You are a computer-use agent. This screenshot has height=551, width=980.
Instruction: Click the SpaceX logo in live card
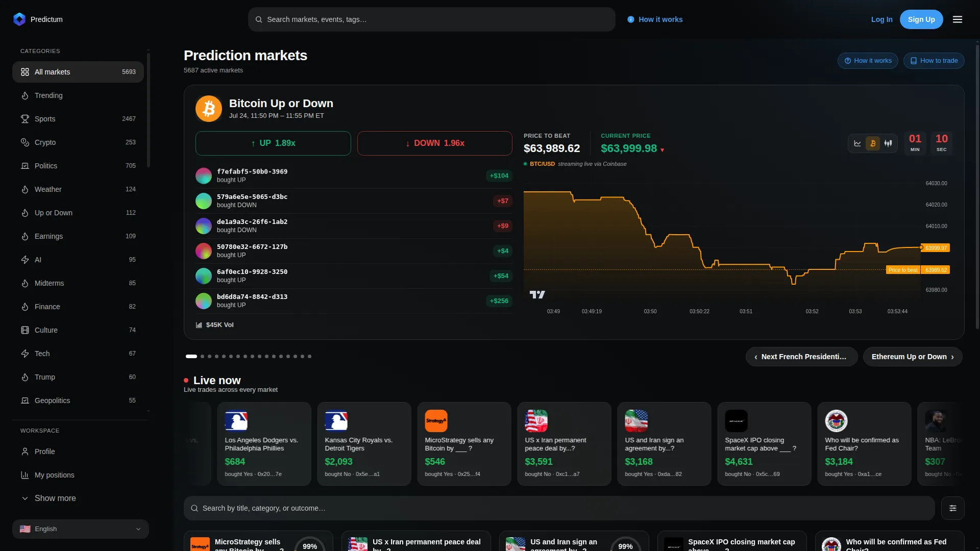click(737, 421)
